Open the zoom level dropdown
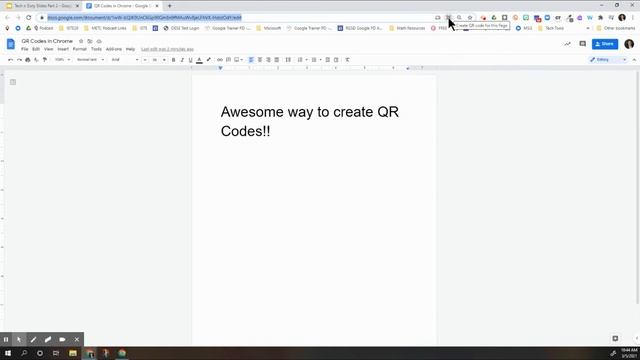640x360 pixels. pos(62,60)
